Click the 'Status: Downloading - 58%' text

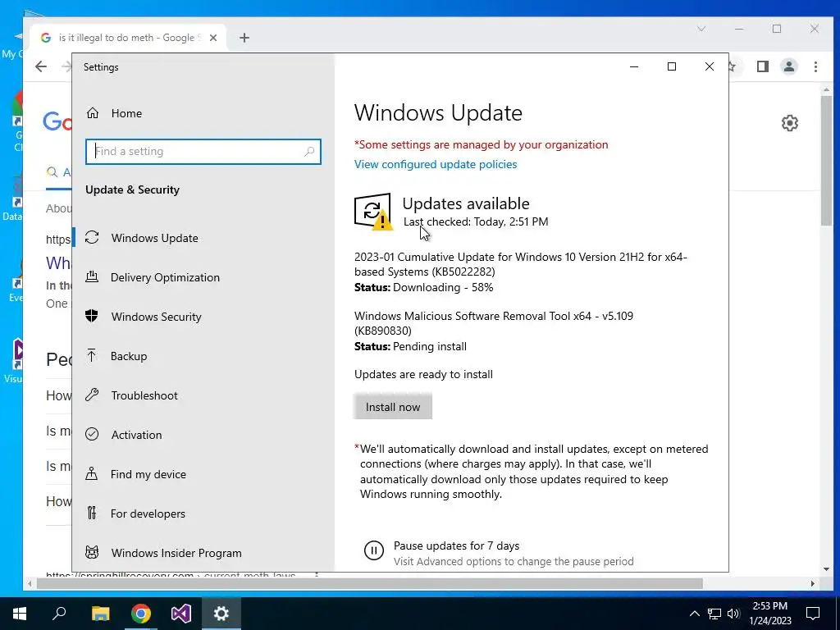click(x=424, y=288)
